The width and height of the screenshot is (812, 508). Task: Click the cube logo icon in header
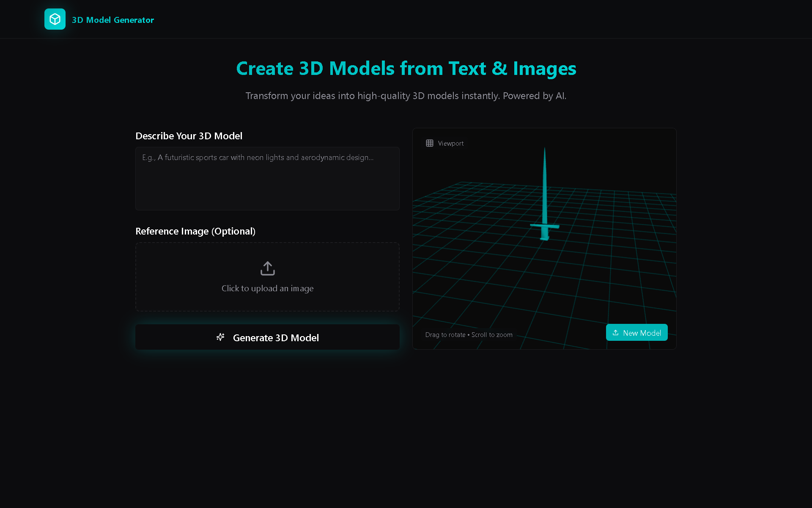[55, 19]
